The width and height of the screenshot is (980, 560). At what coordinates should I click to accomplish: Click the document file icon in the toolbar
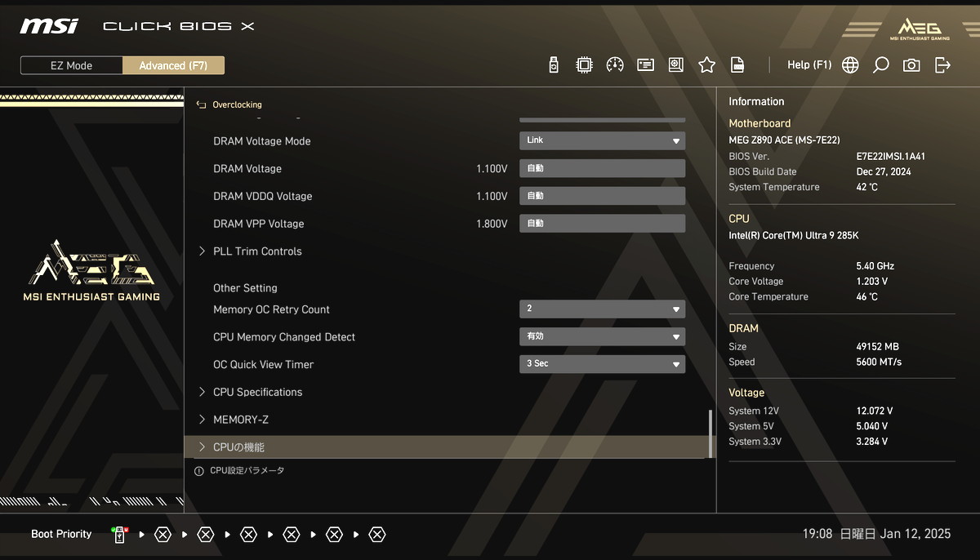tap(737, 65)
